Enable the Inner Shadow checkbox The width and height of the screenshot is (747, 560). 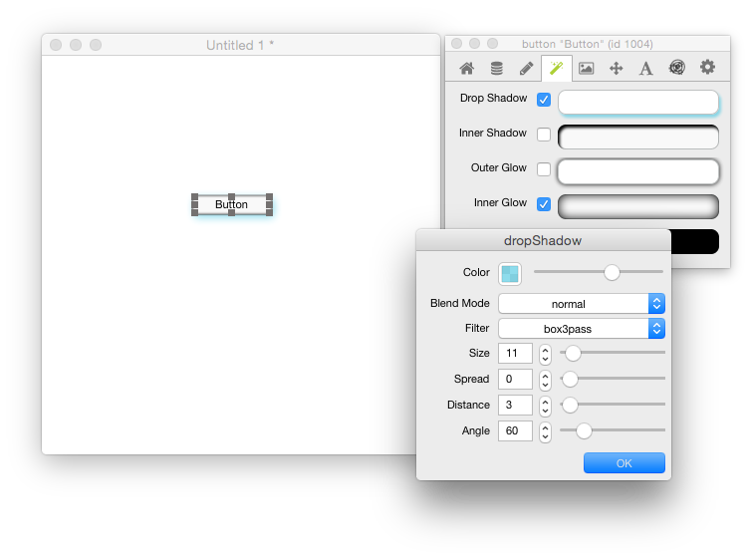[544, 135]
